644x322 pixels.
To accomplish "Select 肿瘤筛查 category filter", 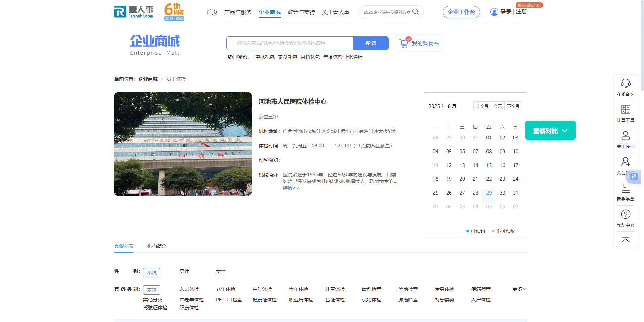I will point(408,300).
